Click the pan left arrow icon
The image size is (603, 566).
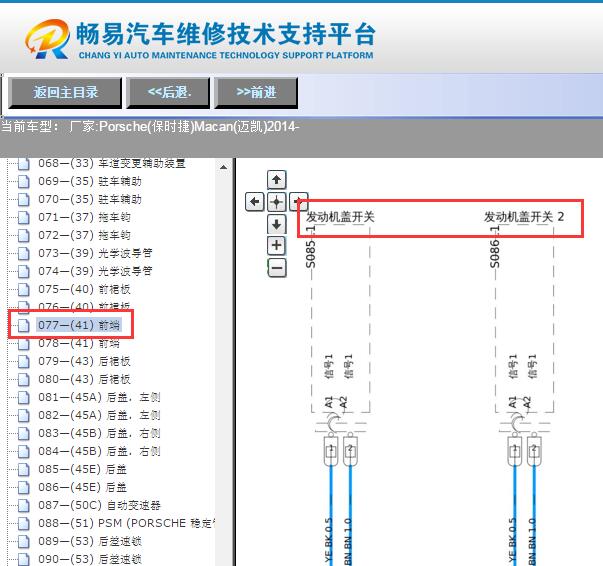(255, 201)
